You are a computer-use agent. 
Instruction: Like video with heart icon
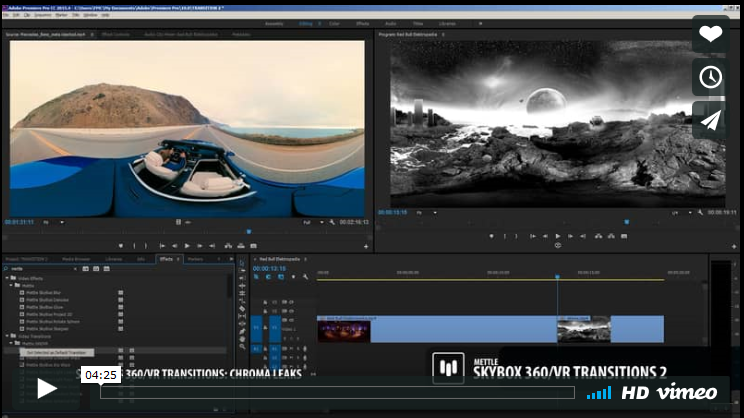point(710,34)
